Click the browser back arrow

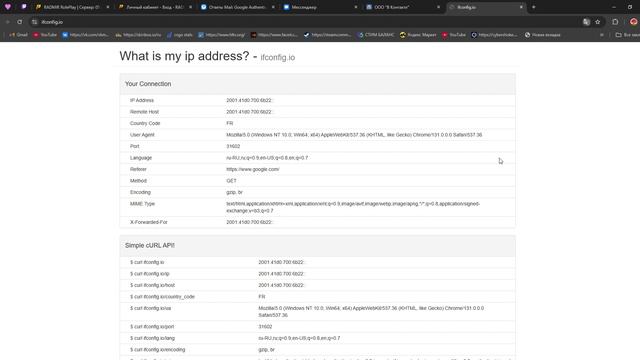pos(7,22)
